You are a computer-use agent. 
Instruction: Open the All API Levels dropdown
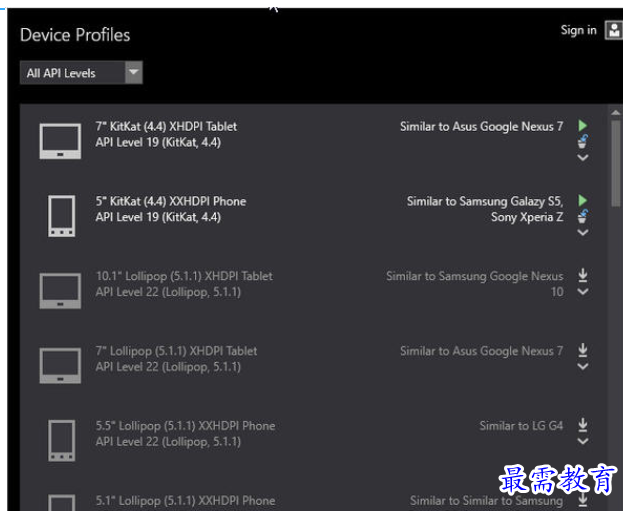tap(81, 73)
